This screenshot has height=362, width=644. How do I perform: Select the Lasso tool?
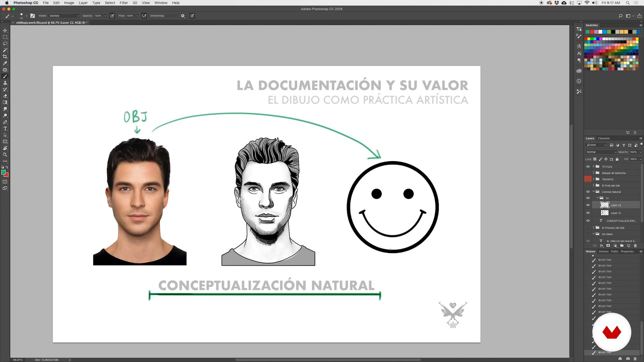(x=5, y=44)
